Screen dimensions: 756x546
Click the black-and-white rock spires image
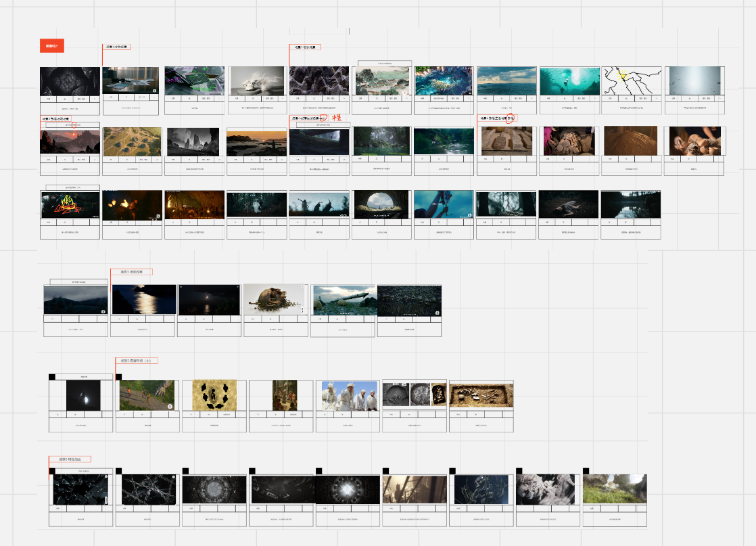(193, 142)
